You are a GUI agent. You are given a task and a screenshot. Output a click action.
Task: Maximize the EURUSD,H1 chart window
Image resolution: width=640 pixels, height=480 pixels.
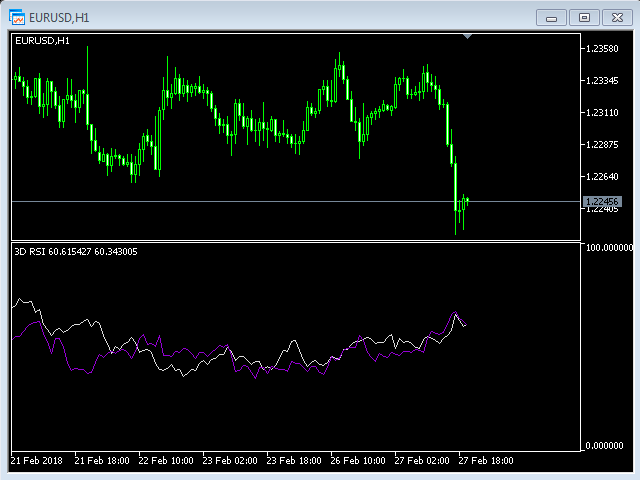[x=584, y=18]
